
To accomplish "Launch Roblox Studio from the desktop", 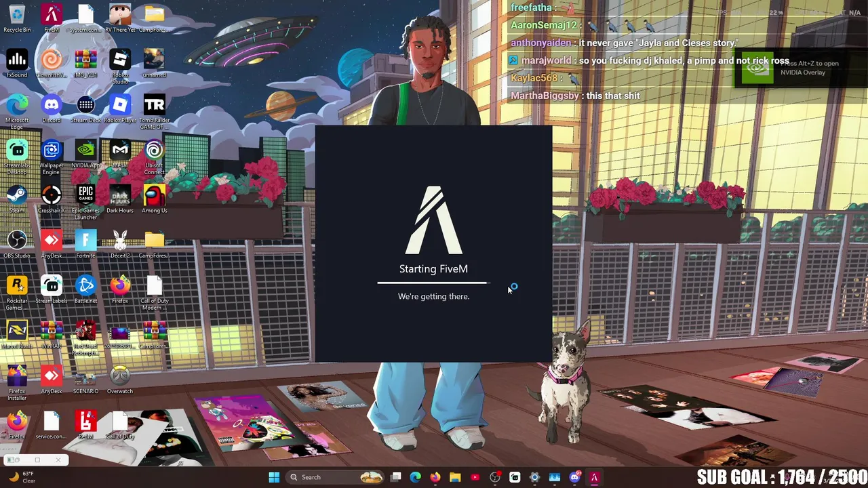I will (120, 66).
